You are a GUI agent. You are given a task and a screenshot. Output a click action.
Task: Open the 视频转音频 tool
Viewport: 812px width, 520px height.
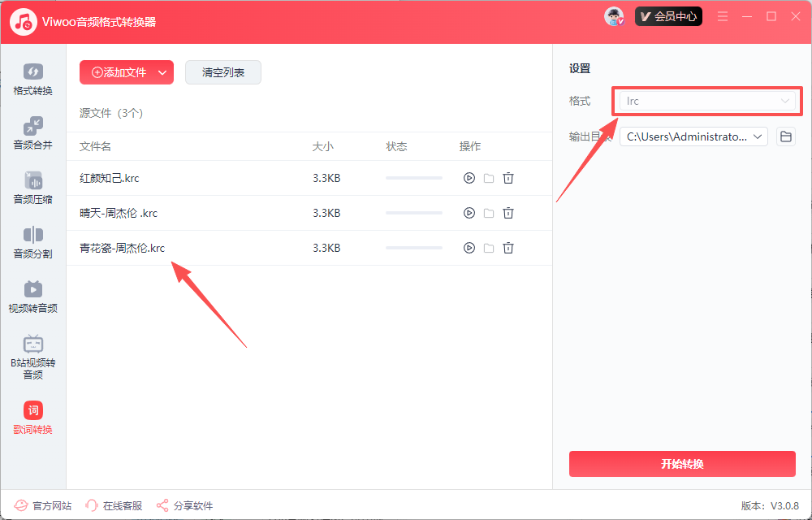tap(32, 297)
